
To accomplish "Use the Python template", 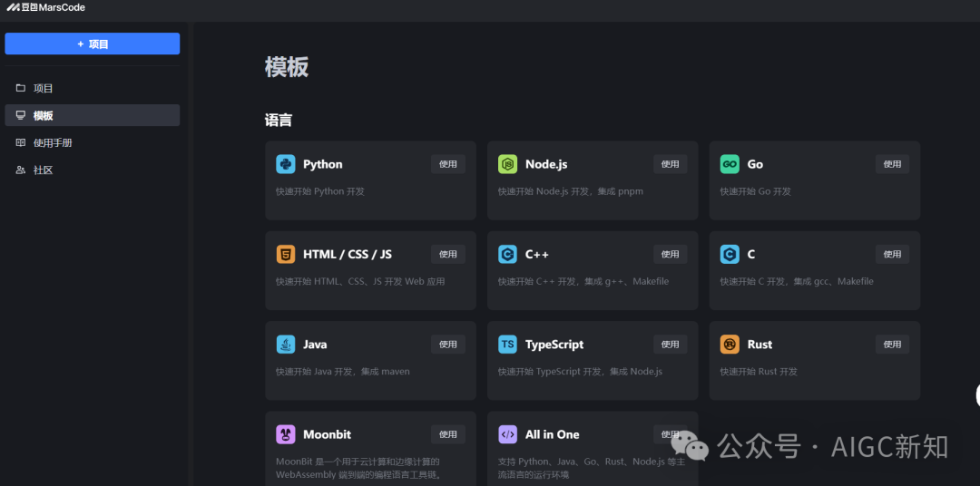I will click(x=448, y=164).
